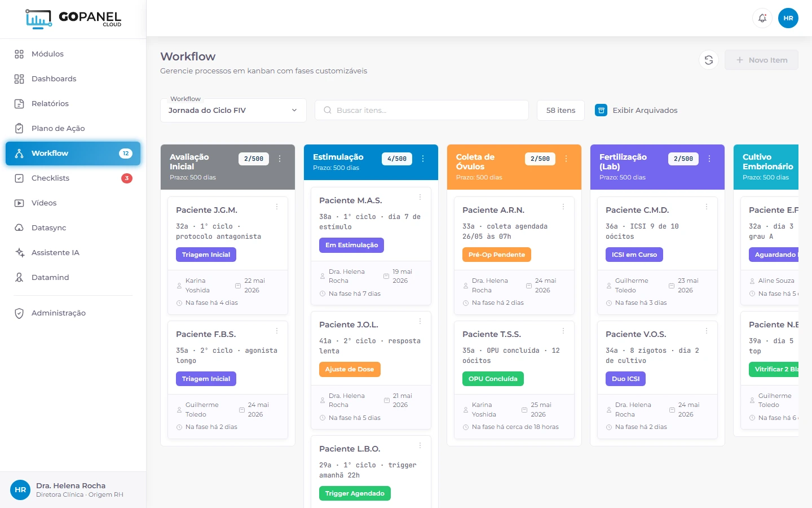Viewport: 812px width, 508px height.
Task: Click Triagem Inicial tag on Paciente J.G.M.
Action: (x=206, y=255)
